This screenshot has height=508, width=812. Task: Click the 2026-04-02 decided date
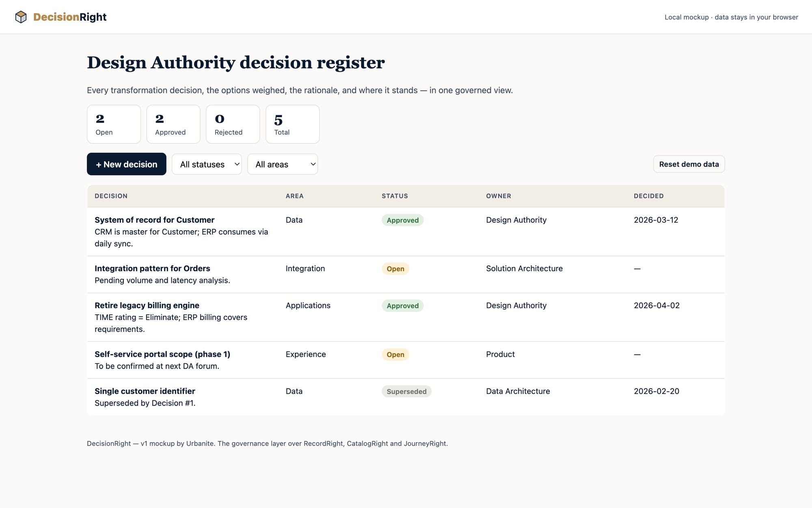tap(657, 305)
